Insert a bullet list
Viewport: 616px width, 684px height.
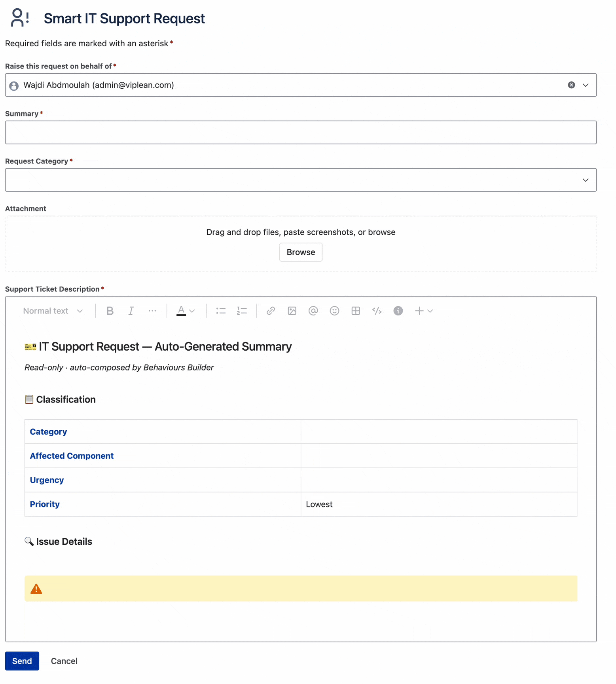point(221,311)
